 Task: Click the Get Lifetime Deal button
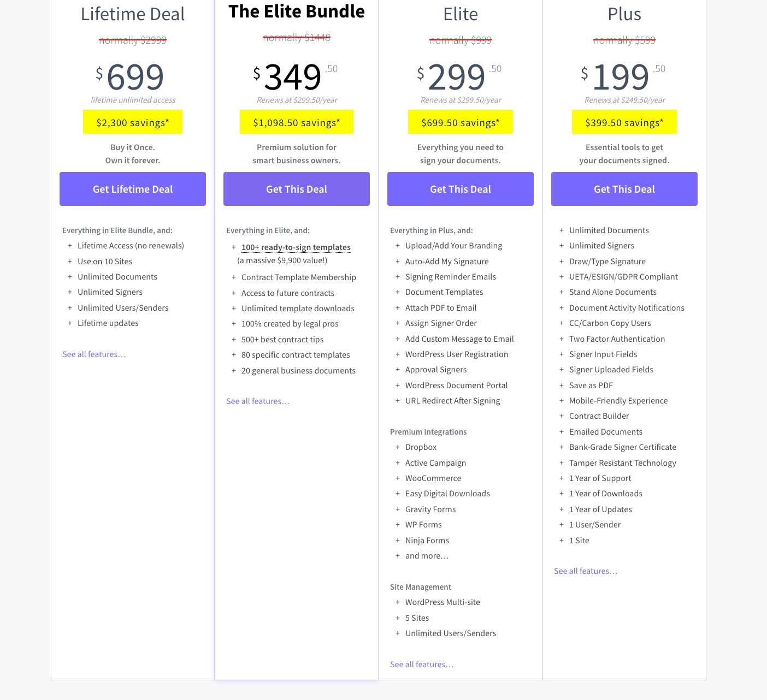click(x=133, y=189)
